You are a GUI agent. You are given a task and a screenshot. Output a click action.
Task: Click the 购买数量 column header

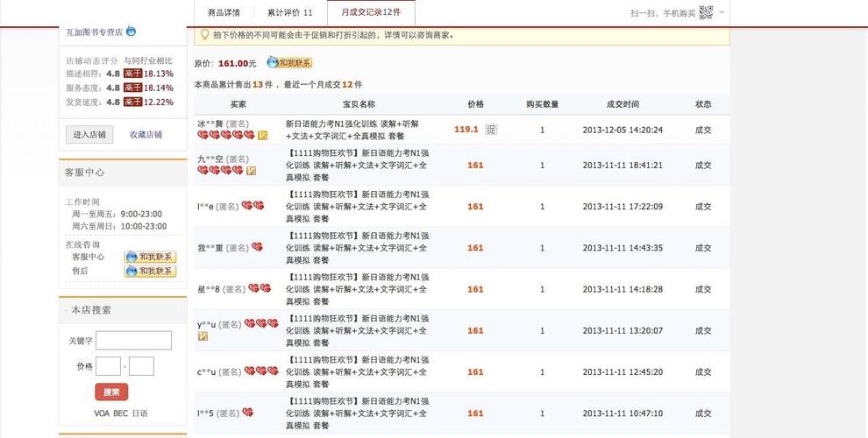coord(543,104)
